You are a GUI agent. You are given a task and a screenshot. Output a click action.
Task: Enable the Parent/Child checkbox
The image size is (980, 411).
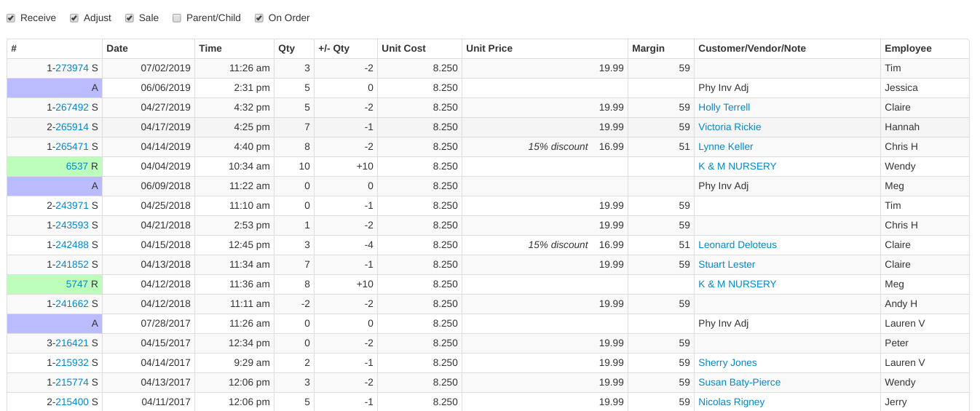point(177,18)
